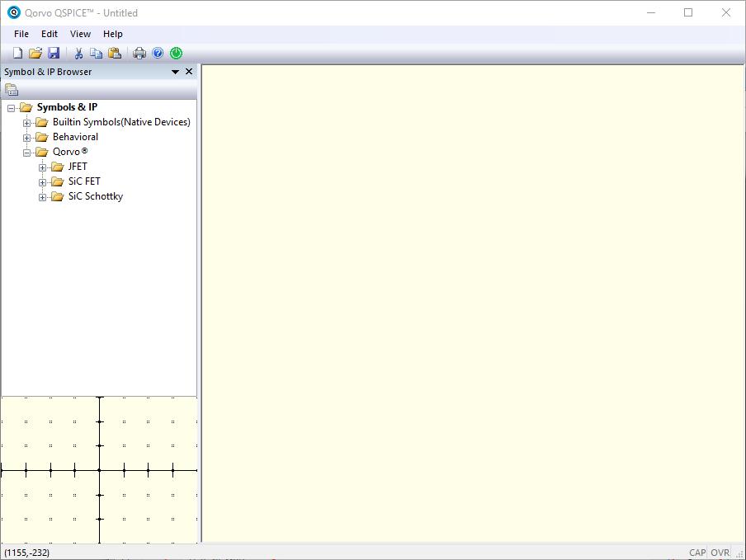The image size is (746, 560).
Task: Print using the printer icon
Action: point(139,54)
